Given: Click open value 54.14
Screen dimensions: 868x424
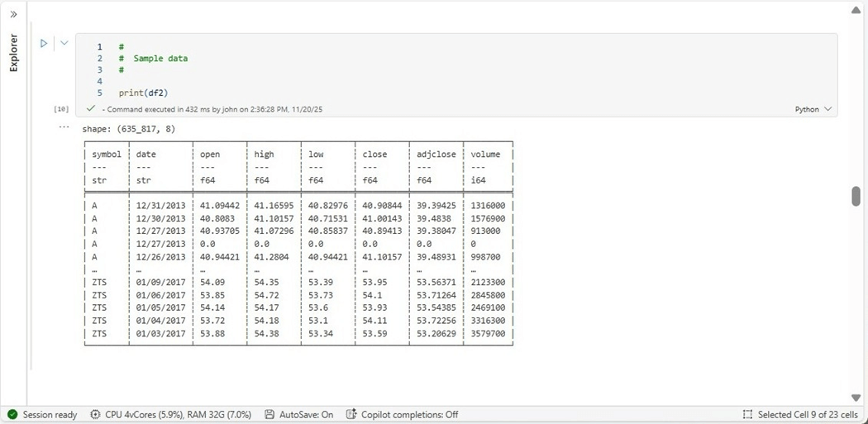Looking at the screenshot, I should click(x=212, y=307).
